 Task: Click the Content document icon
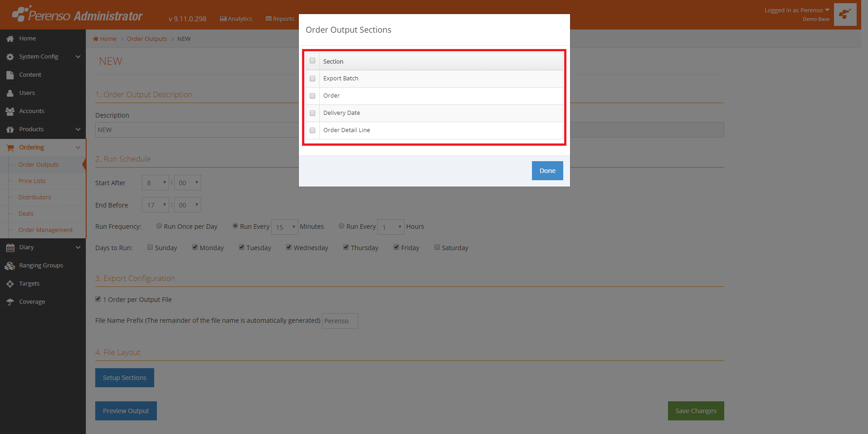point(10,75)
